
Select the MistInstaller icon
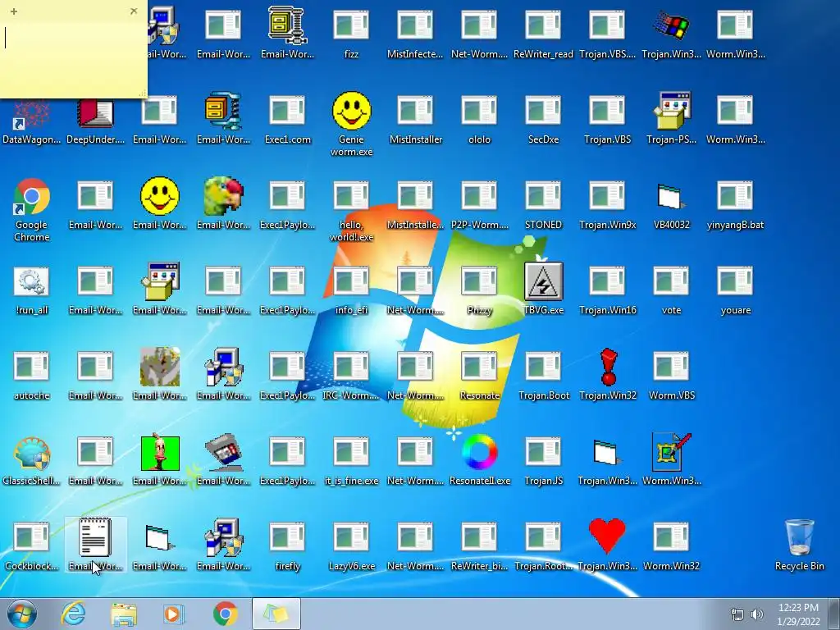pos(415,111)
